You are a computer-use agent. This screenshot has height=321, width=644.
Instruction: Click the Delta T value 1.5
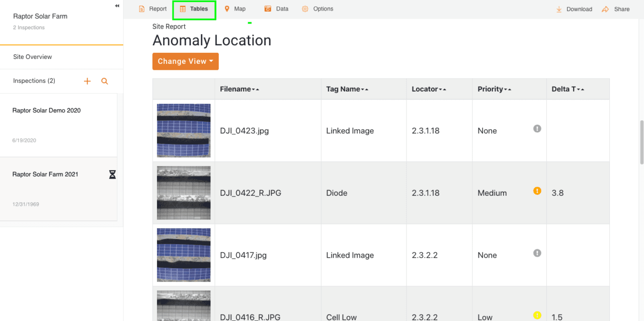557,317
